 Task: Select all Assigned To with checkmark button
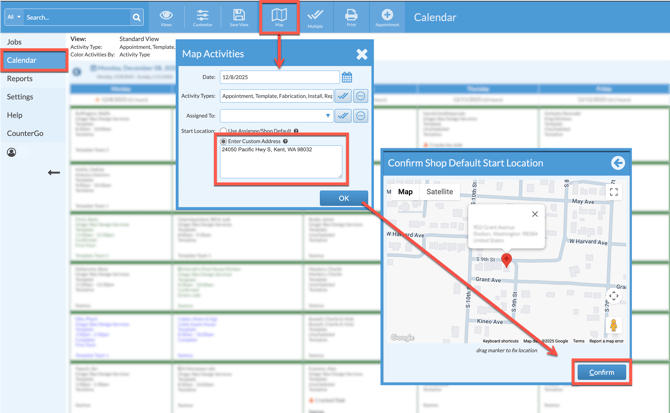point(343,116)
